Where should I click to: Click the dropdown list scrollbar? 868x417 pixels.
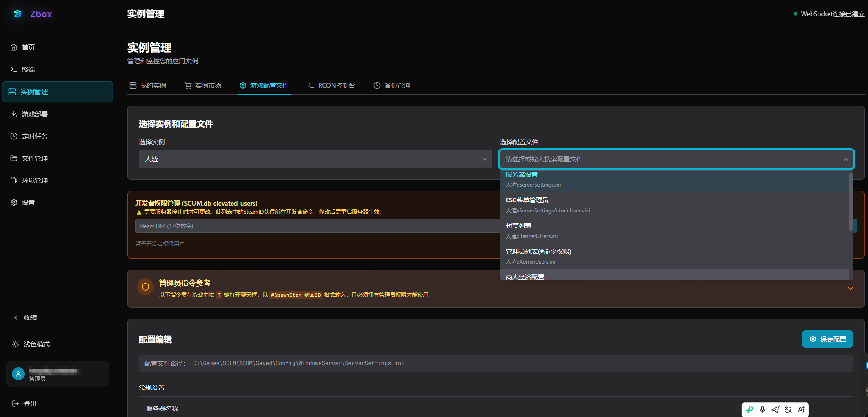851,202
